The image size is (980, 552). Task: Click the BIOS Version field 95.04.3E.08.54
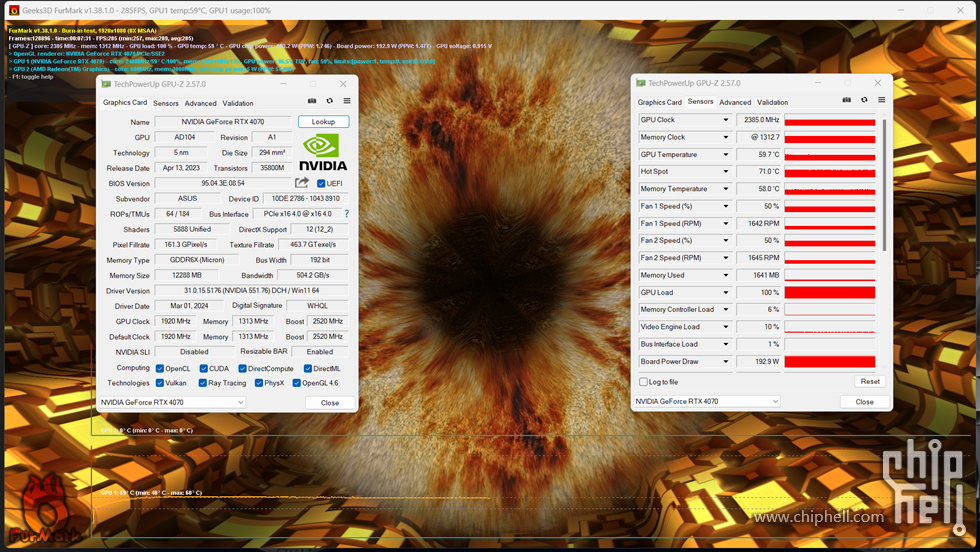223,183
